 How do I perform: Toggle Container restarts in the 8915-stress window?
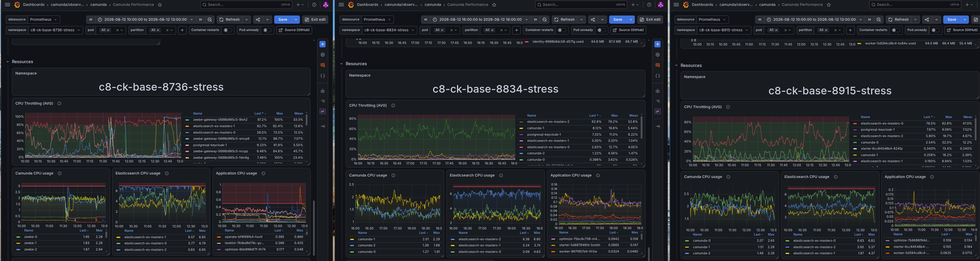click(x=896, y=30)
